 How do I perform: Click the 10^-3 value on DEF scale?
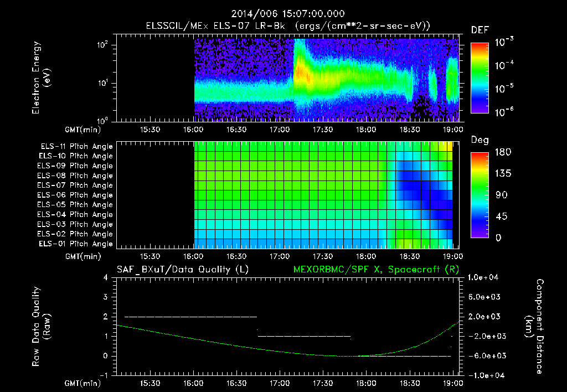tap(504, 42)
